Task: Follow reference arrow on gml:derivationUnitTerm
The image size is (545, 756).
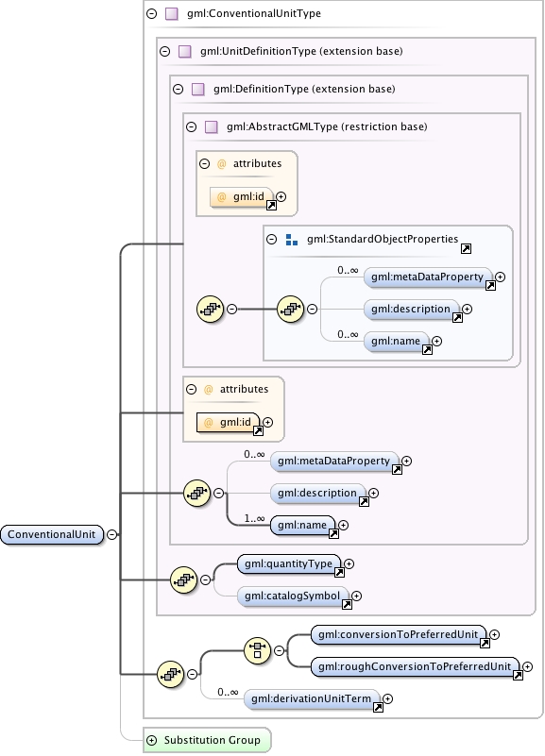Action: (378, 707)
